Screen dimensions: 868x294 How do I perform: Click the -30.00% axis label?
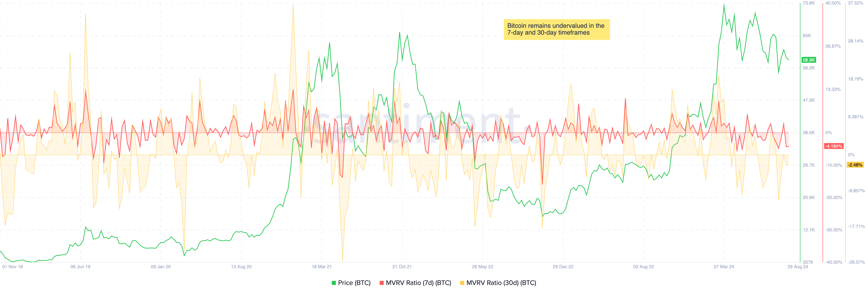834,230
